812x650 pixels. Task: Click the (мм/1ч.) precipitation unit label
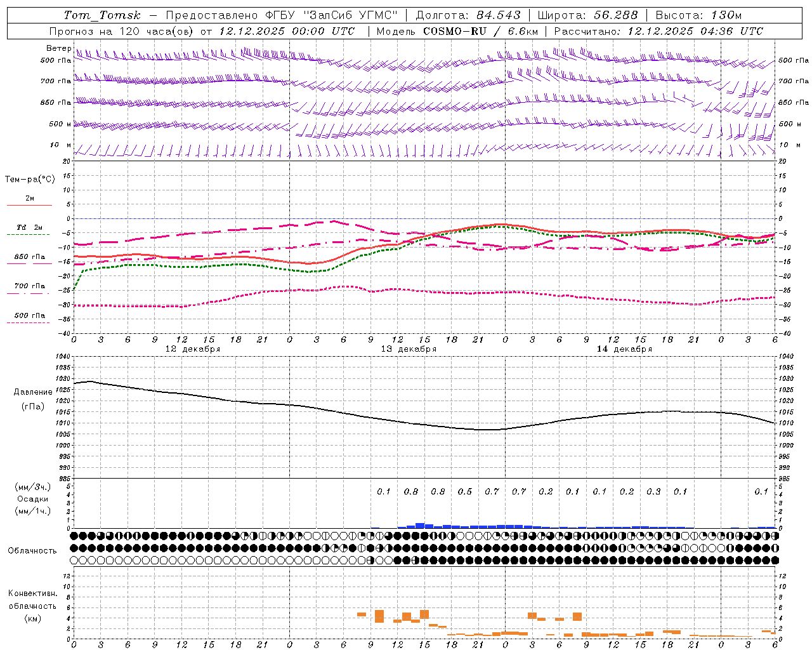33,511
